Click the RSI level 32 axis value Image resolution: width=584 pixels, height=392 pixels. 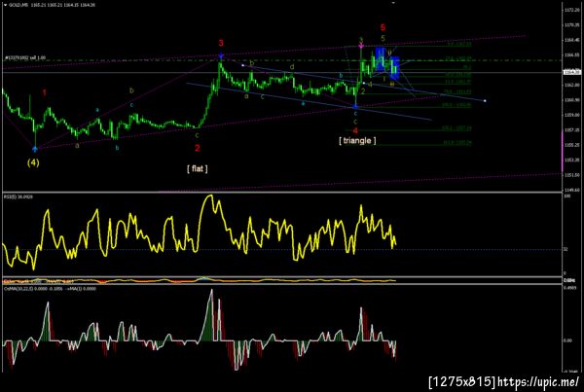(566, 249)
